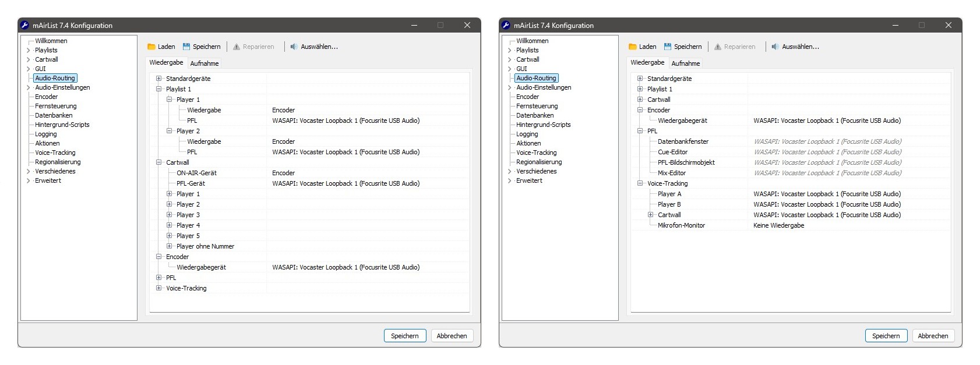This screenshot has width=980, height=365.
Task: Open Voice-Tracking in right window's sidebar
Action: pyautogui.click(x=536, y=153)
